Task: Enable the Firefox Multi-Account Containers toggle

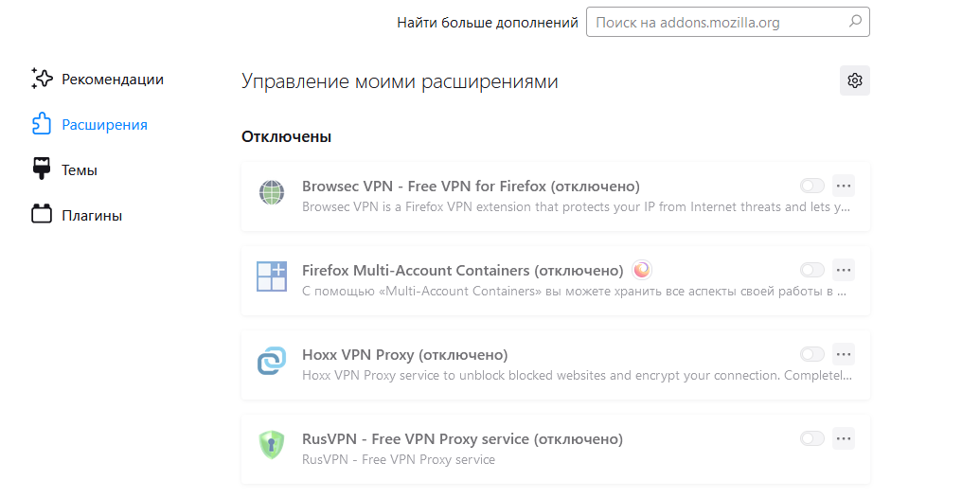Action: 811,270
